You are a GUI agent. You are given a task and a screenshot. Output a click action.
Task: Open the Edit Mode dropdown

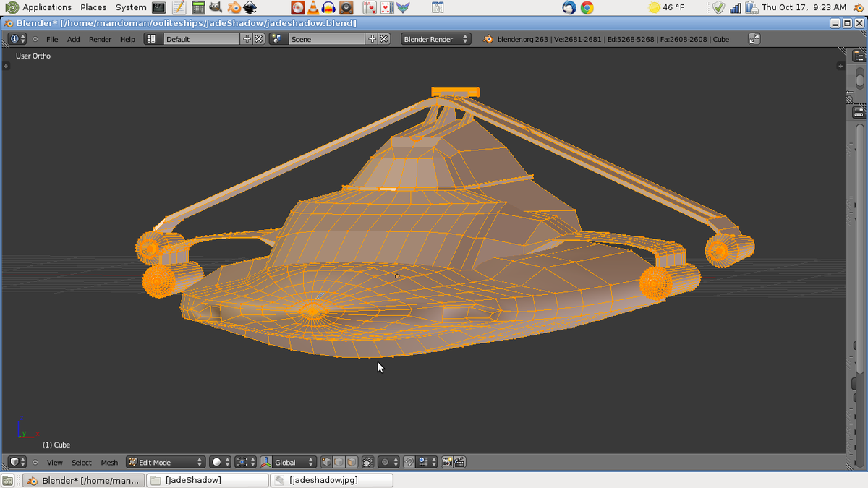click(166, 462)
